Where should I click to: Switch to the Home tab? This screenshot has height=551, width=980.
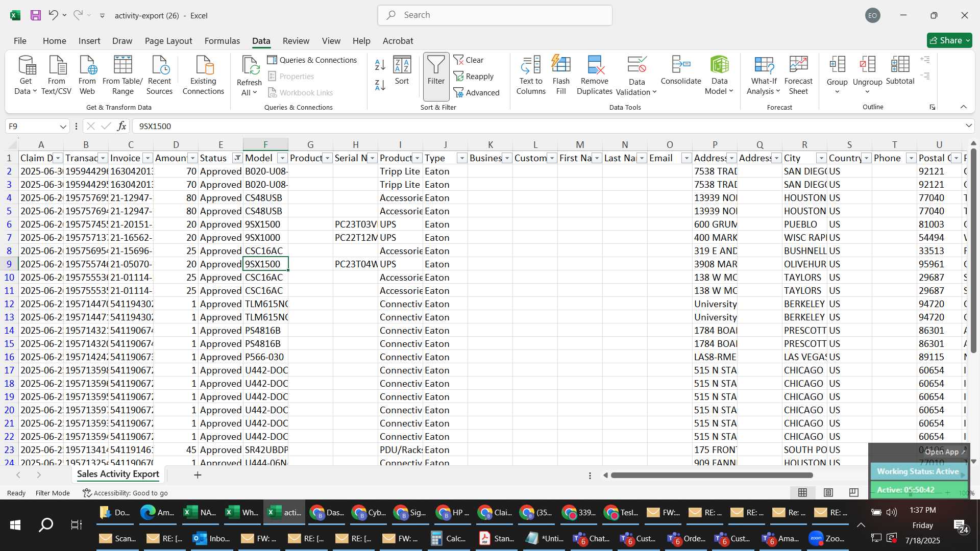coord(54,41)
